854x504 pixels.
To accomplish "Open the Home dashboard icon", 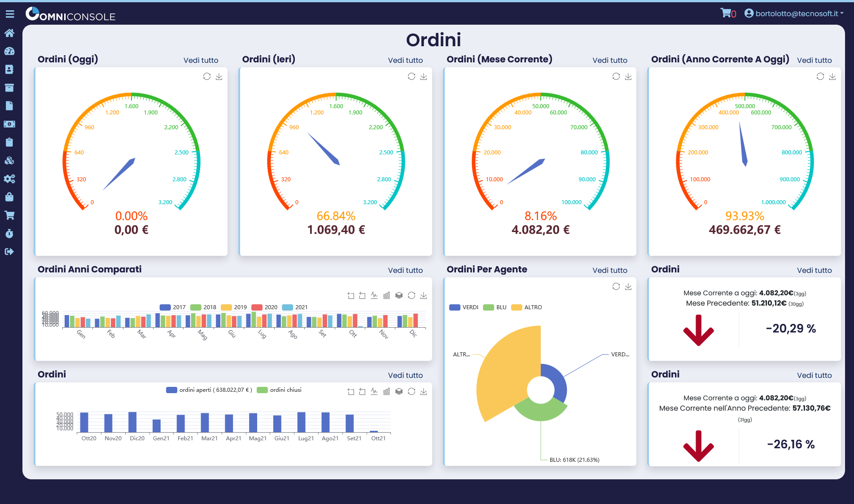I will pyautogui.click(x=9, y=33).
